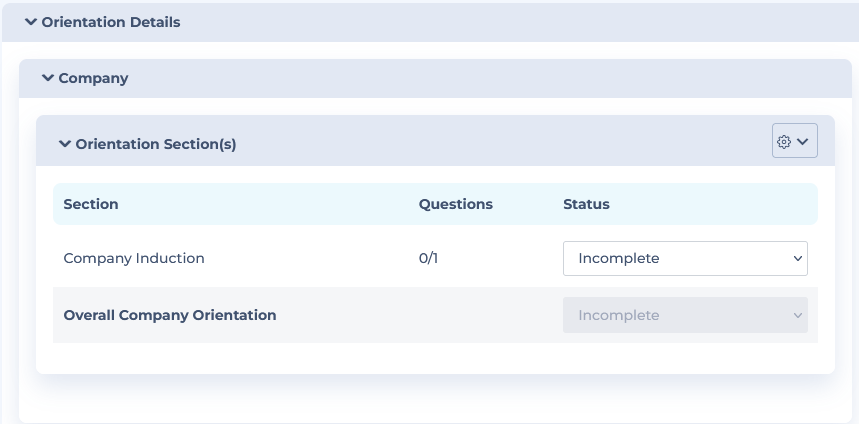The image size is (859, 424).
Task: Click the 0/1 questions count
Action: pyautogui.click(x=428, y=258)
